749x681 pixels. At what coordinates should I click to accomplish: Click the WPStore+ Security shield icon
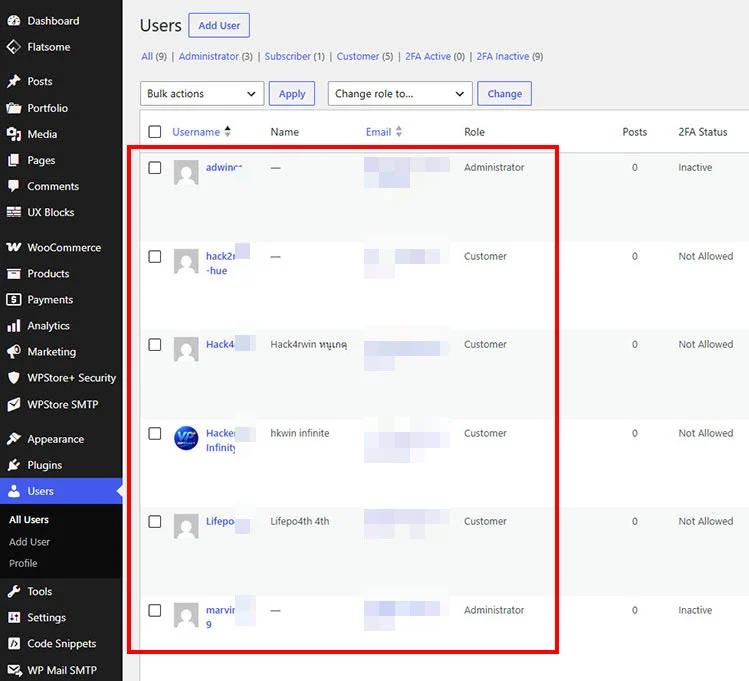14,378
